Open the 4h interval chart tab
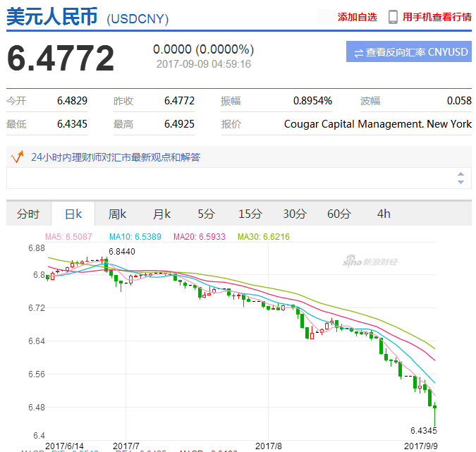The height and width of the screenshot is (452, 476). coord(384,214)
